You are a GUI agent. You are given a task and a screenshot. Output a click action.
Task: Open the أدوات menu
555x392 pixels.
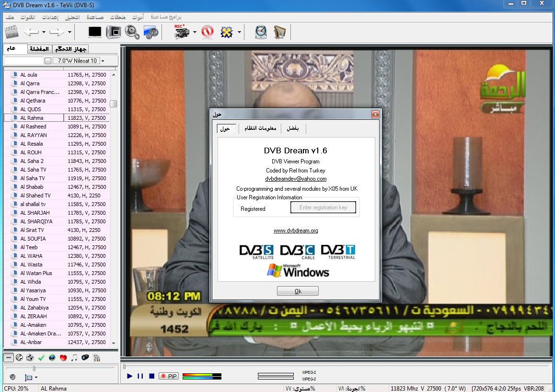point(138,17)
